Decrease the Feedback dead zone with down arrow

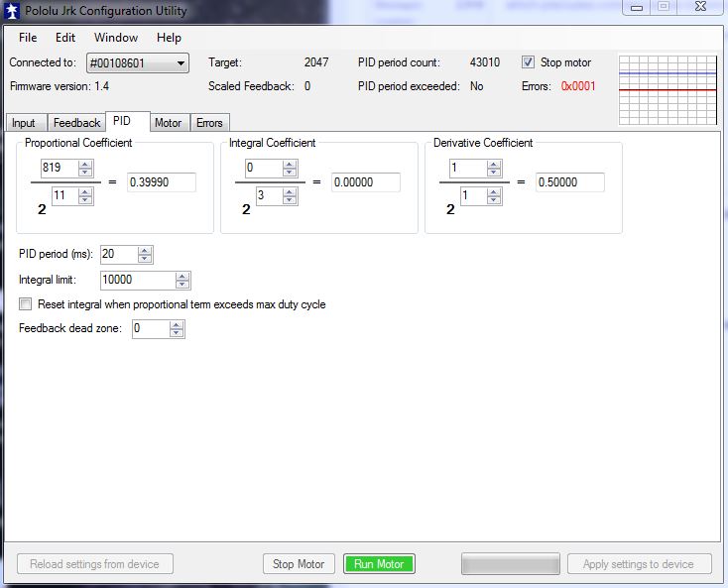point(177,333)
